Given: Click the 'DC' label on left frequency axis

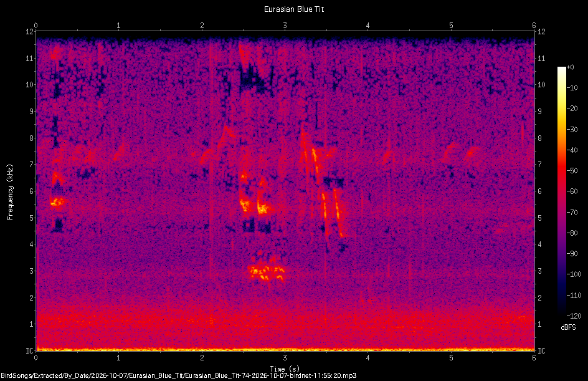Looking at the screenshot, I should pyautogui.click(x=29, y=351).
